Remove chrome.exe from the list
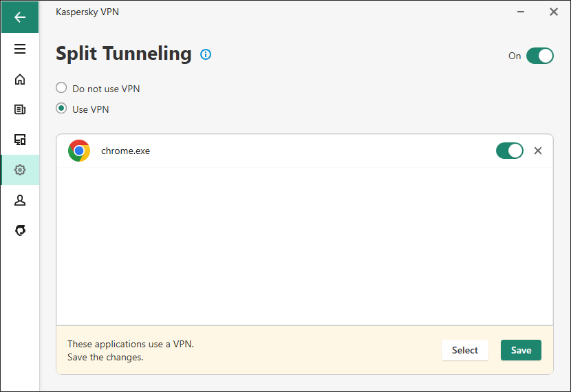 [538, 151]
